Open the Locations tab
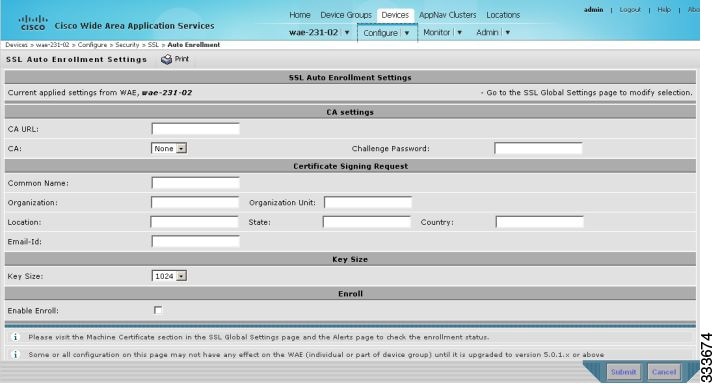Viewport: 716px width, 384px height. pyautogui.click(x=503, y=15)
